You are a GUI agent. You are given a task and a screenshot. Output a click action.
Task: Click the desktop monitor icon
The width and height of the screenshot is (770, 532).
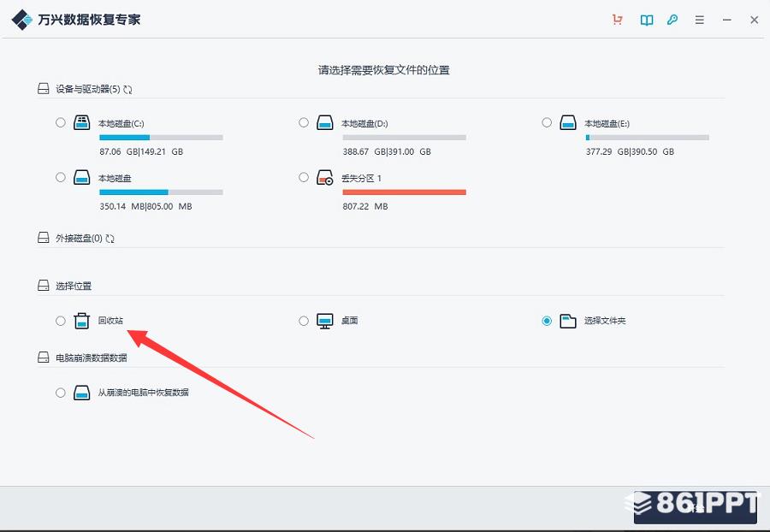click(x=324, y=321)
